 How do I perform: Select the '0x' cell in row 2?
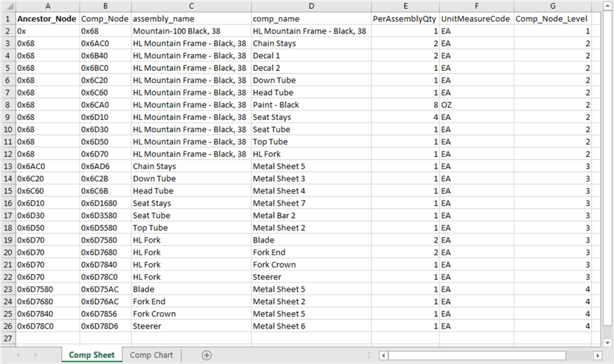48,31
